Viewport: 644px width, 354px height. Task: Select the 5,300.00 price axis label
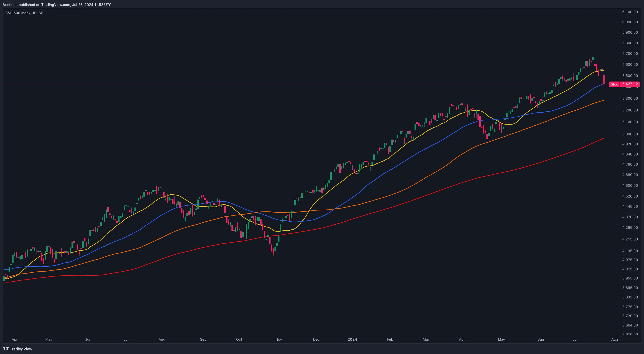[x=630, y=98]
